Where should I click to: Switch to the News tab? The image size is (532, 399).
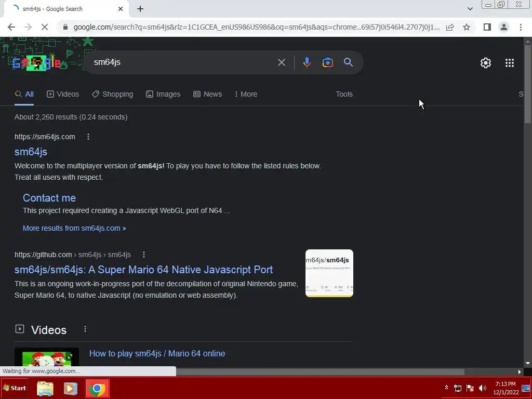pos(207,95)
